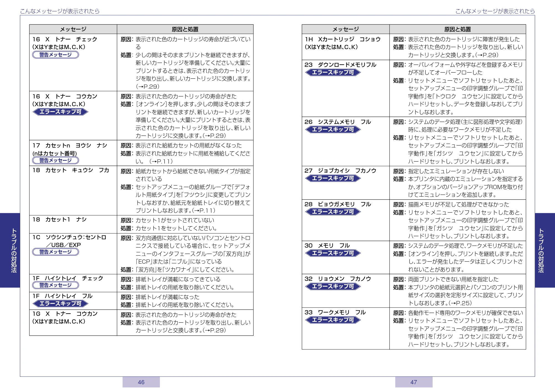Click the cause text 描画メモリが不足して処理ができなかった

(458, 204)
